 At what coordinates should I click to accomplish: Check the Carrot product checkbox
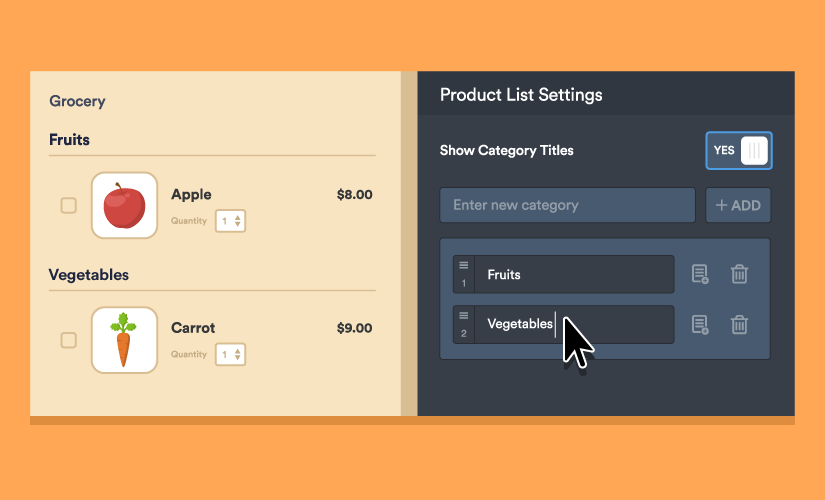[68, 340]
